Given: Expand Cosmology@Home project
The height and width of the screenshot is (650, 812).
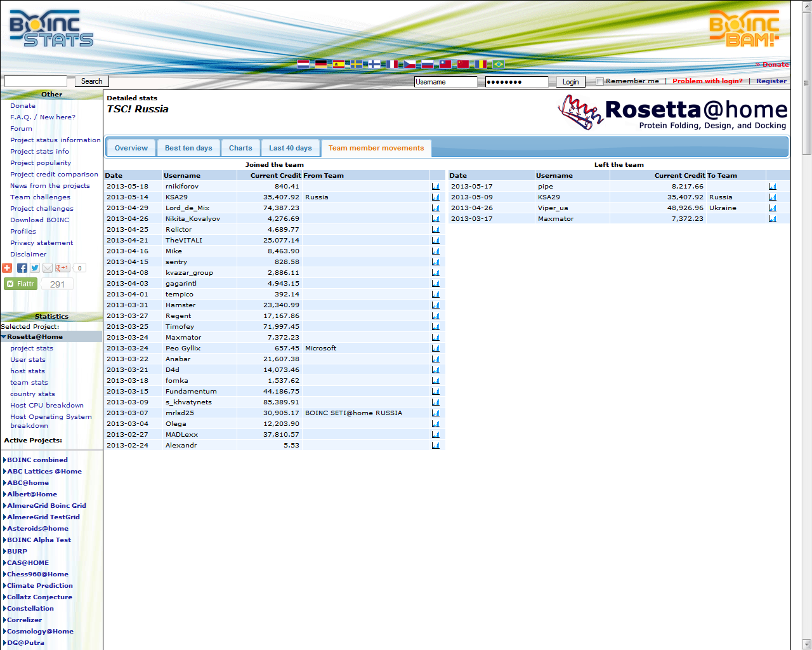Looking at the screenshot, I should [4, 632].
